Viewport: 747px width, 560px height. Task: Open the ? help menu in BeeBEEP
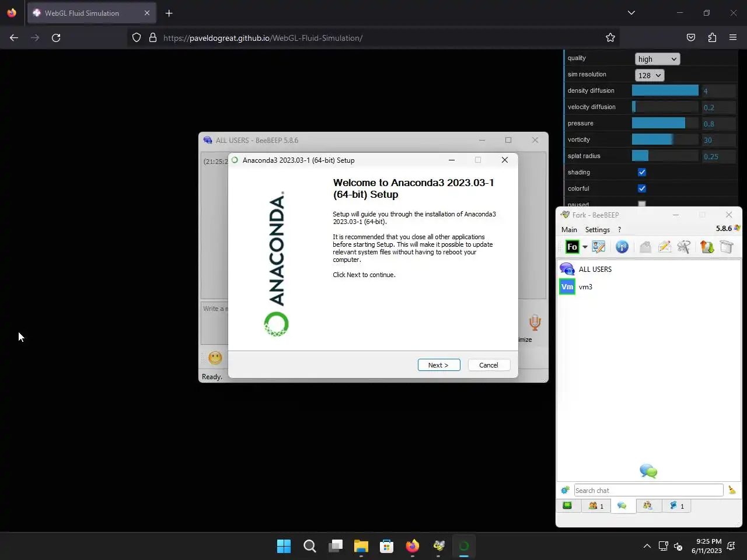pos(619,230)
